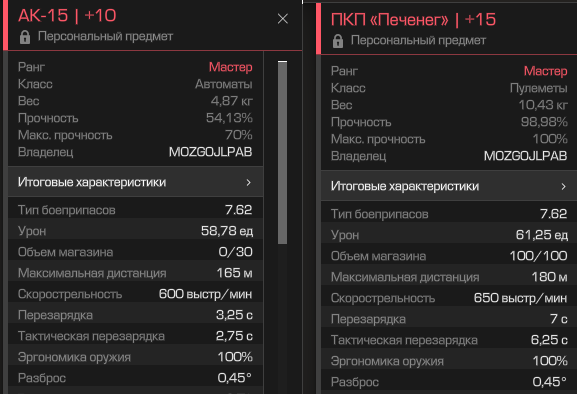The width and height of the screenshot is (577, 394).
Task: Click the magazine value 100/100
Action: (538, 256)
